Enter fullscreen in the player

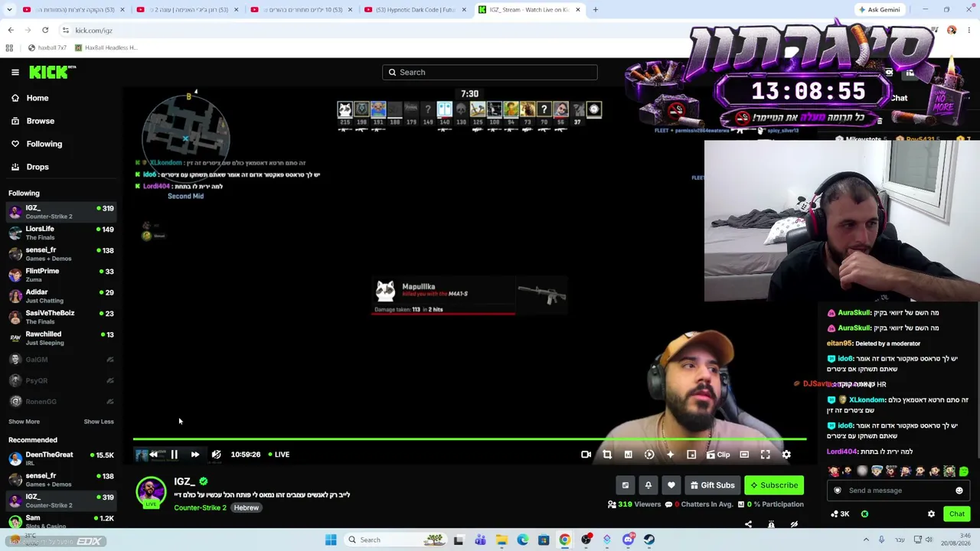tap(766, 455)
